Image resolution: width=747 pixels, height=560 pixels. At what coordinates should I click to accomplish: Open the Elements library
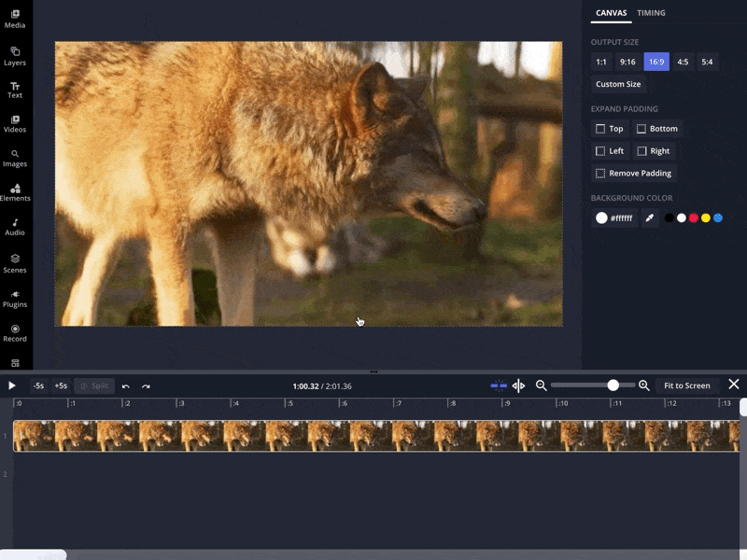[15, 192]
